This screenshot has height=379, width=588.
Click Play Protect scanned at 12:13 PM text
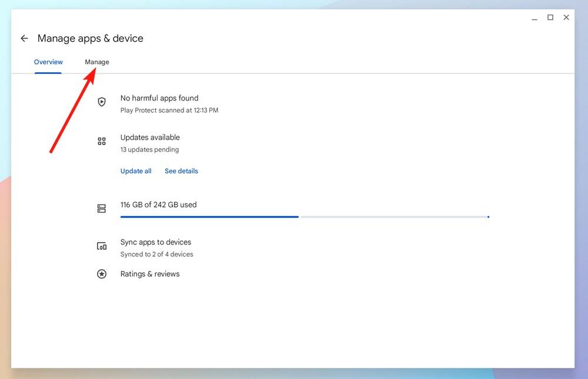point(169,110)
